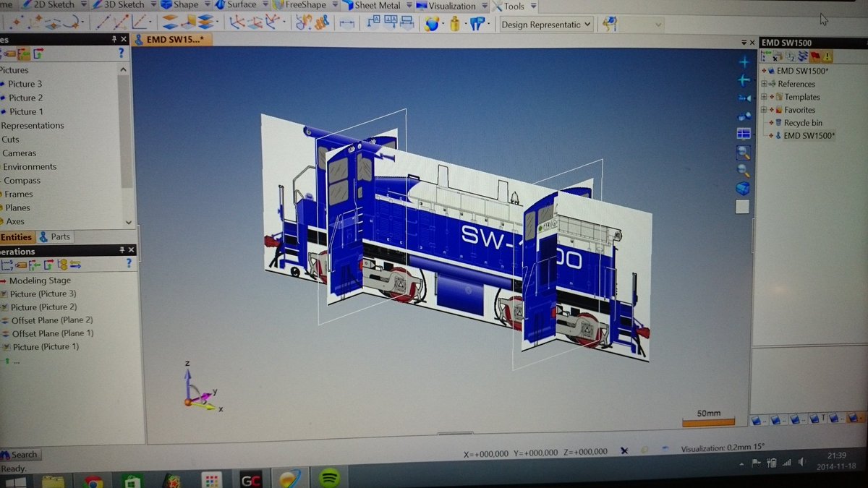Select the Tools ribbon tab
Screen dimensions: 868x488
point(513,6)
